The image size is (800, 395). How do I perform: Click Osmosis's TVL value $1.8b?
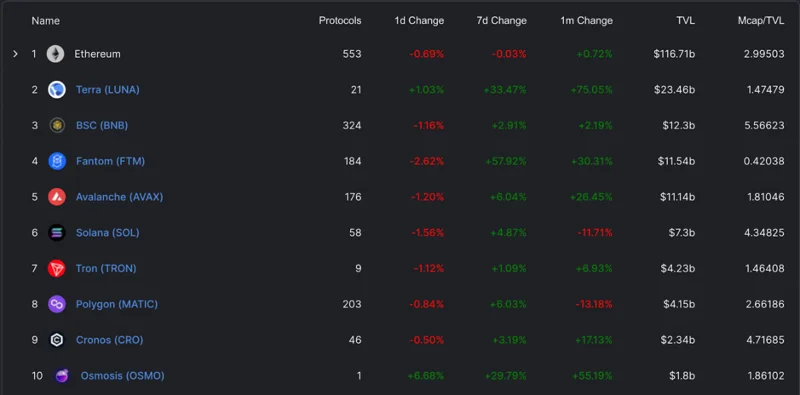[x=682, y=376]
